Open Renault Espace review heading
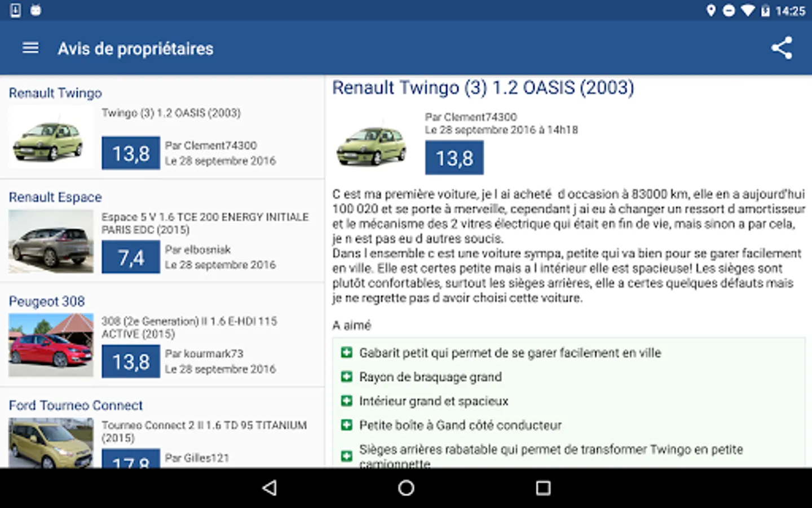Screen dimensions: 812x508 click(55, 197)
